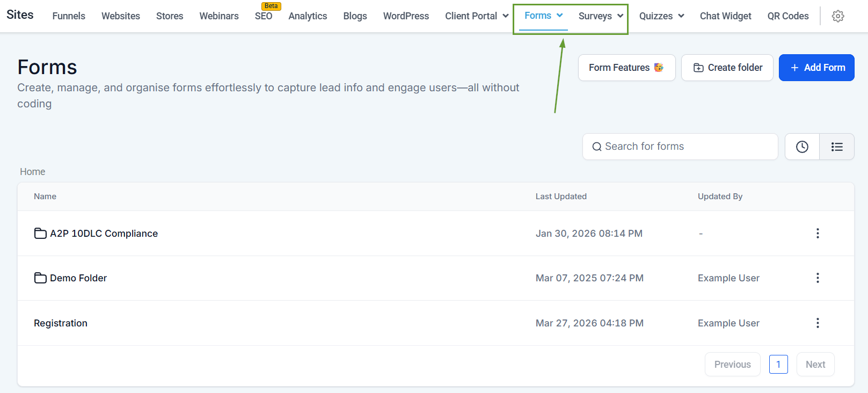Open the SEO beta tab
The height and width of the screenshot is (393, 868).
click(264, 16)
